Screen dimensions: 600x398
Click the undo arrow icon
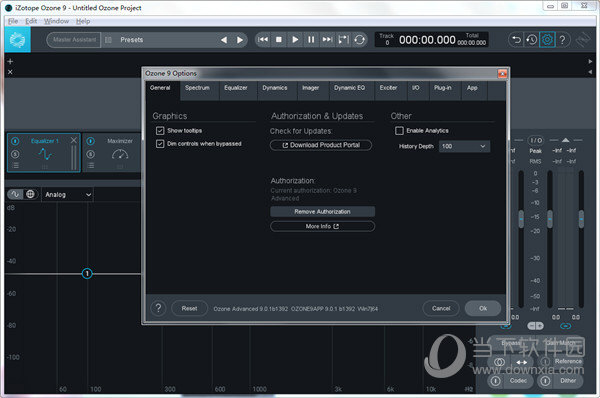coord(516,39)
